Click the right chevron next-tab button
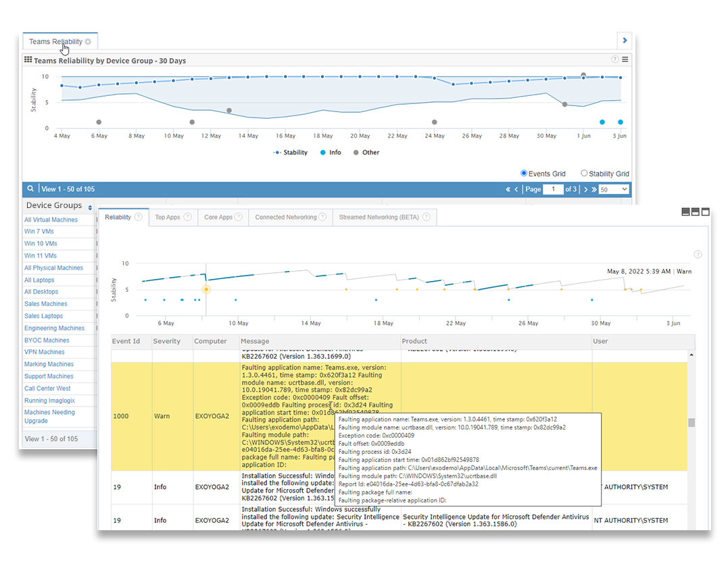Viewport: 728px width, 564px height. (x=625, y=41)
